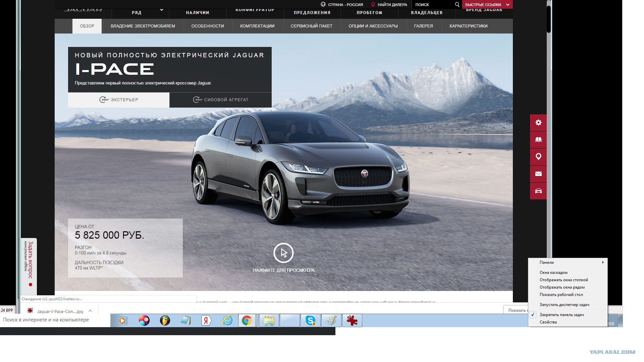The height and width of the screenshot is (362, 644).
Task: Open the 'Владение электромобилем' tab
Action: pos(143,26)
